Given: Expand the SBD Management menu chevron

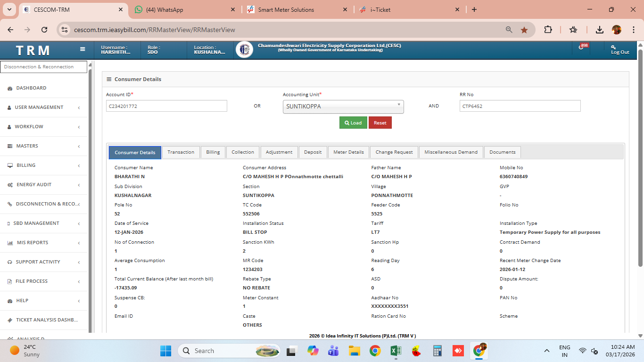Looking at the screenshot, I should click(79, 223).
